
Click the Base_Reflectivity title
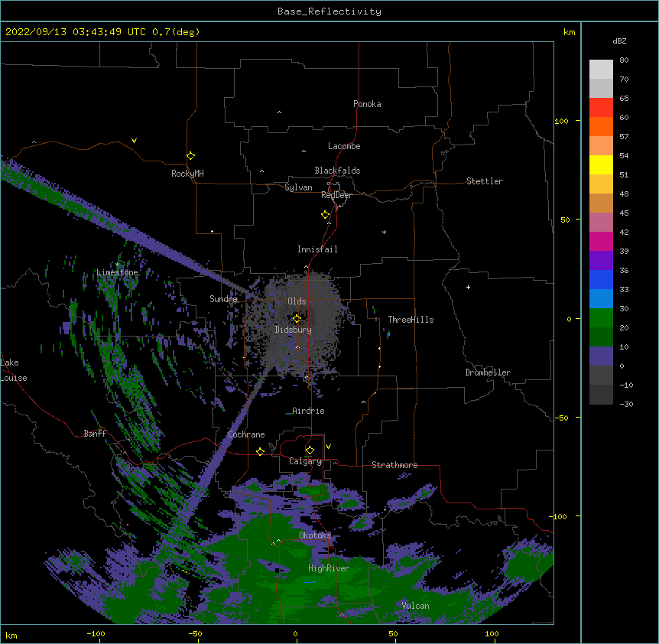coord(329,11)
